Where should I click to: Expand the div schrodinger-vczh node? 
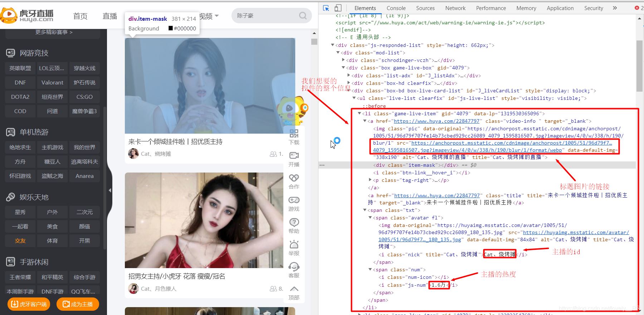point(343,60)
